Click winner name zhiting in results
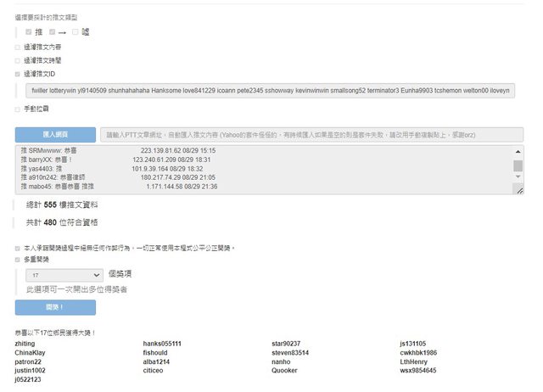 [25, 344]
